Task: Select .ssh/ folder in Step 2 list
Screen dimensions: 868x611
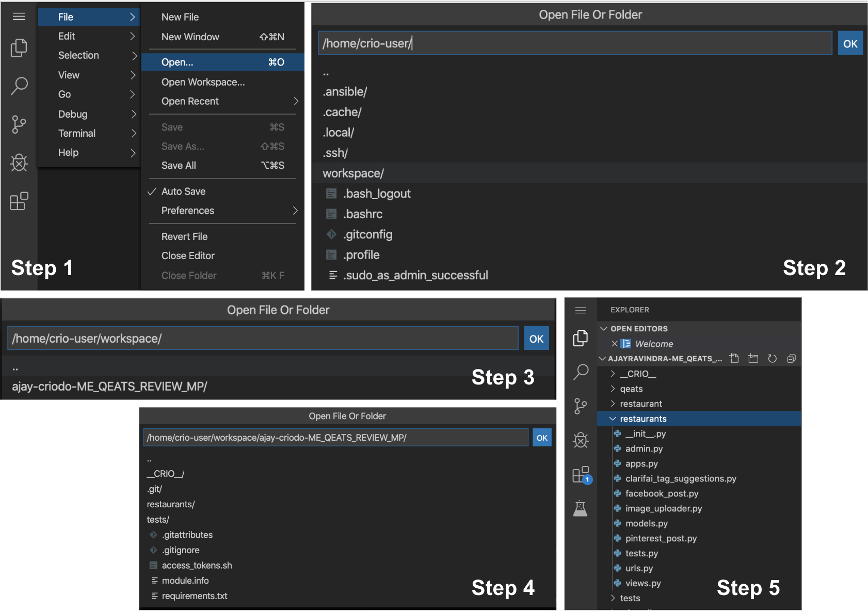Action: pos(590,153)
